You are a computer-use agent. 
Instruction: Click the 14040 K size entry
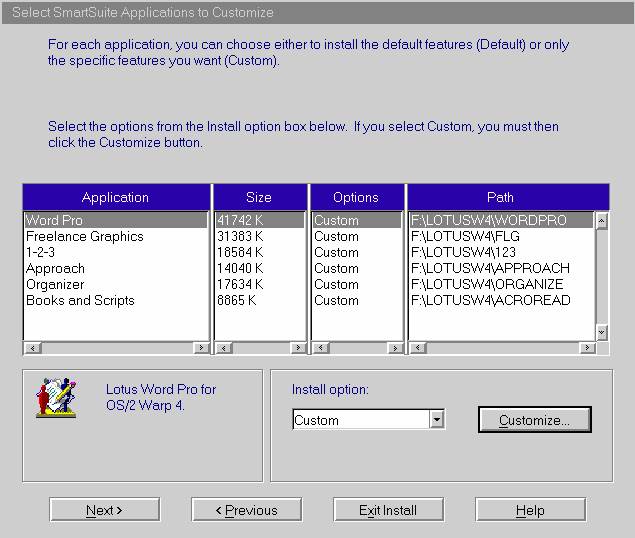[x=260, y=268]
